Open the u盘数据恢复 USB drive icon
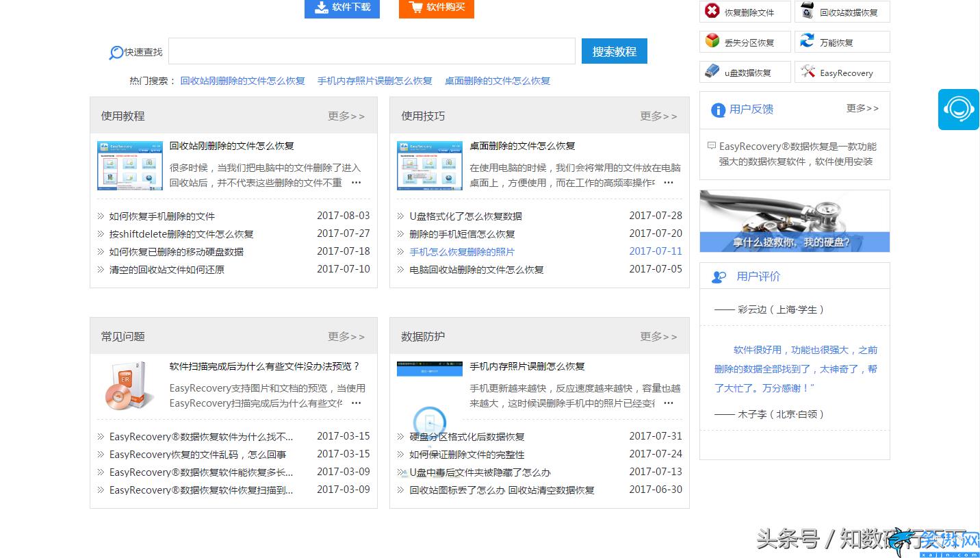Viewport: 980px width, 558px height. 712,71
